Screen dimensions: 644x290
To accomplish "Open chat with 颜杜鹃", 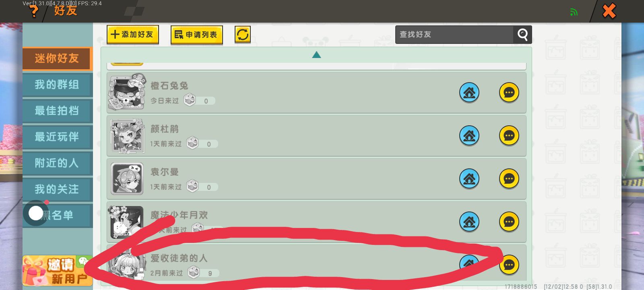I will (509, 136).
